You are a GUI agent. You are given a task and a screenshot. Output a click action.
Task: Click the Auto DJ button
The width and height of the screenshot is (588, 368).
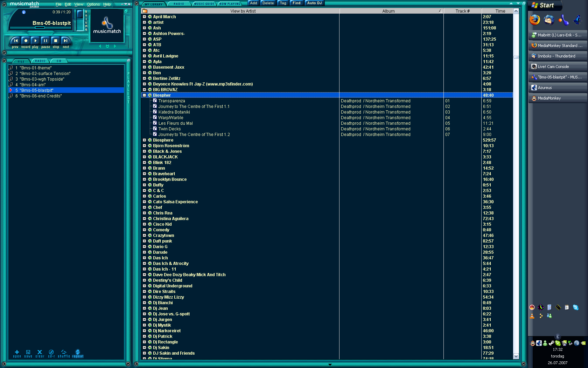(x=315, y=3)
